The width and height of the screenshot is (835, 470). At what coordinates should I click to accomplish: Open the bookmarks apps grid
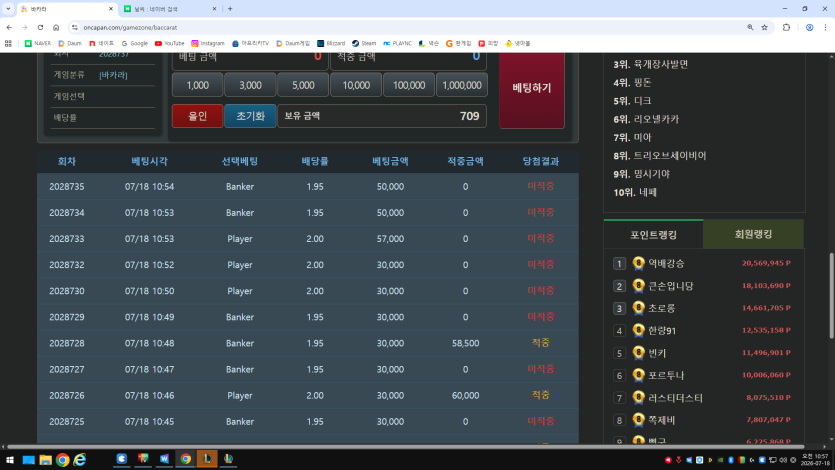click(8, 43)
